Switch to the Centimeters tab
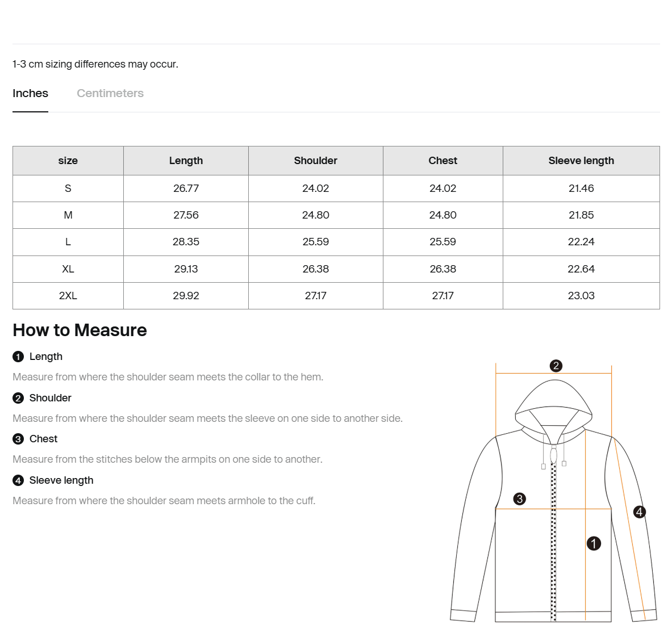Image resolution: width=672 pixels, height=641 pixels. coord(110,94)
